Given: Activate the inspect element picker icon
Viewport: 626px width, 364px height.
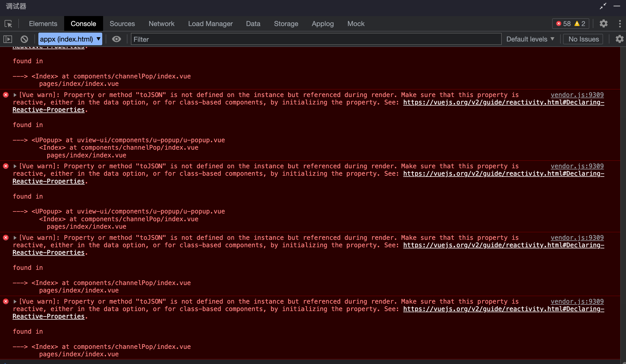Looking at the screenshot, I should [8, 24].
